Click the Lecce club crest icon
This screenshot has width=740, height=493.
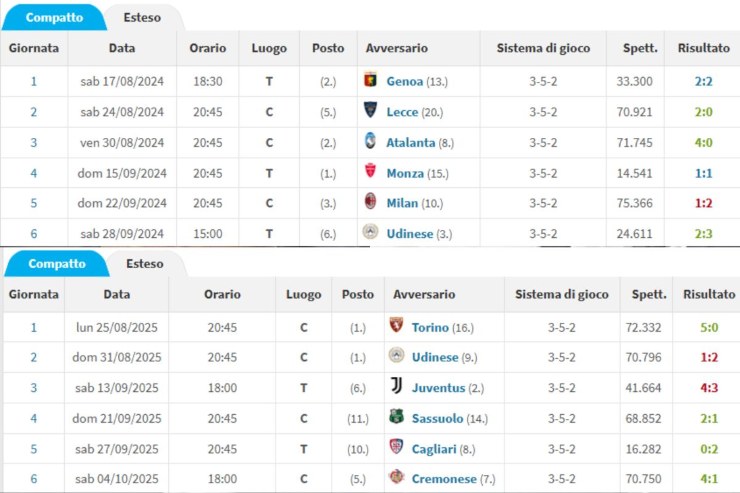click(370, 111)
